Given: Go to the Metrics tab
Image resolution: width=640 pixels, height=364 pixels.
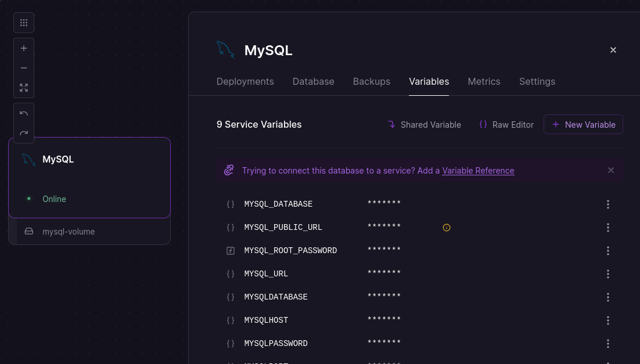Looking at the screenshot, I should click(x=484, y=81).
